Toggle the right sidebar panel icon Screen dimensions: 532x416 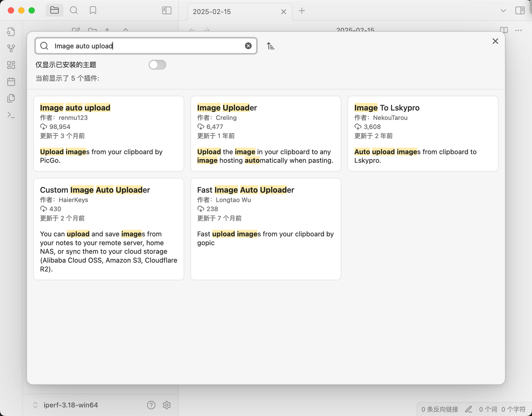point(520,10)
